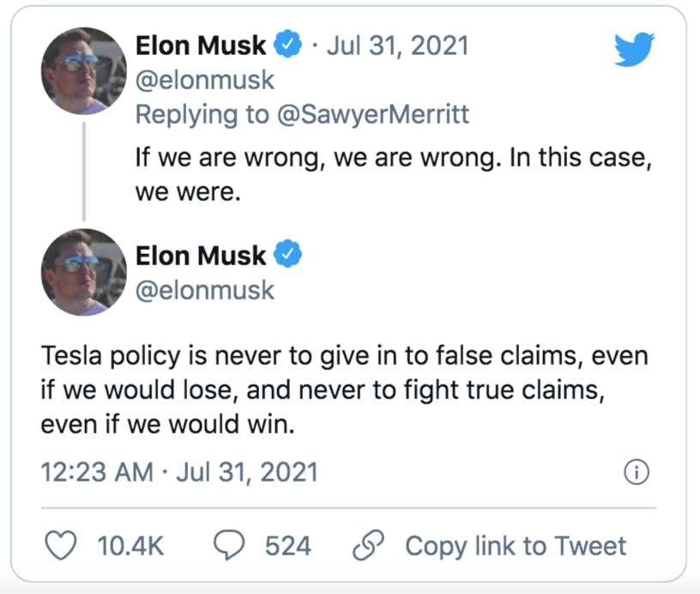Click @elonmusk handle under the top name
Viewport: 700px width, 594px height.
[x=205, y=80]
